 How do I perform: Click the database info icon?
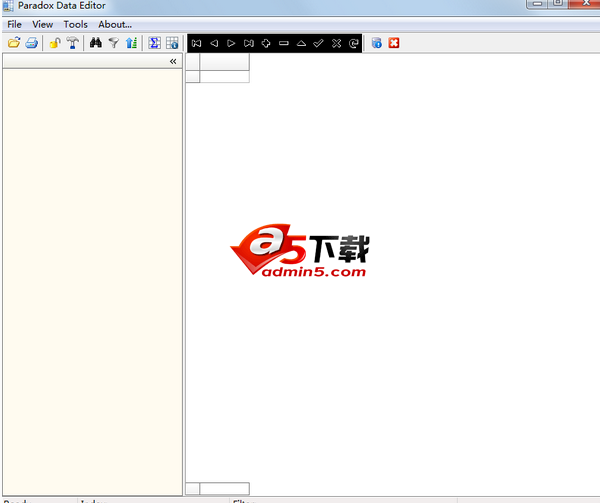(377, 43)
